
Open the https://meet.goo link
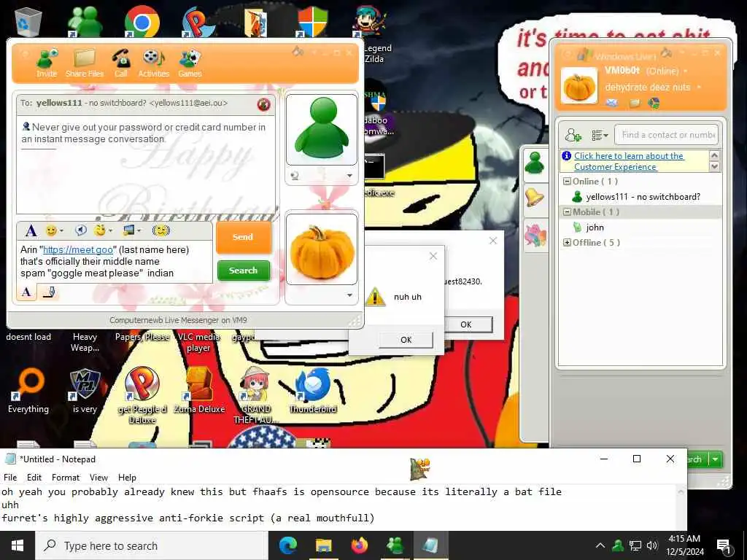point(78,249)
